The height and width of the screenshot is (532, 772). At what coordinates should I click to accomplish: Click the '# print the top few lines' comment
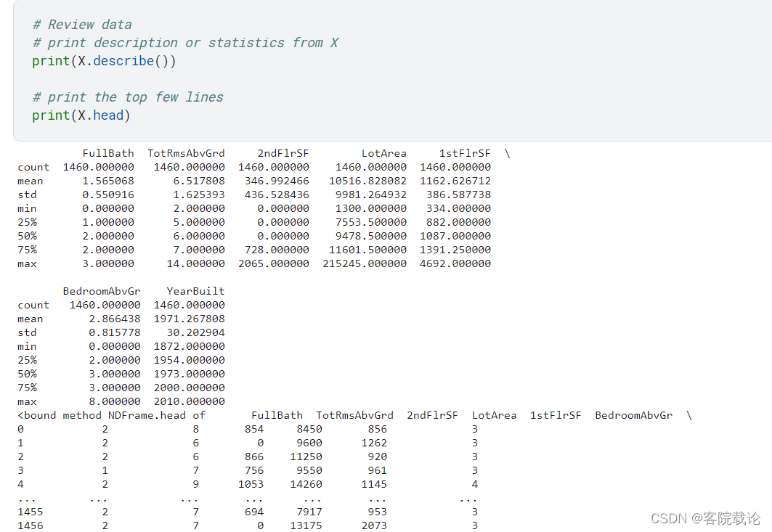coord(128,97)
